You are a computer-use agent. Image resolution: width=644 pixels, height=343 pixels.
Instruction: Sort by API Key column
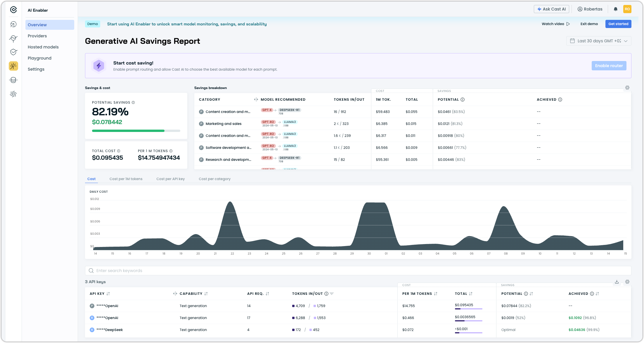point(108,294)
